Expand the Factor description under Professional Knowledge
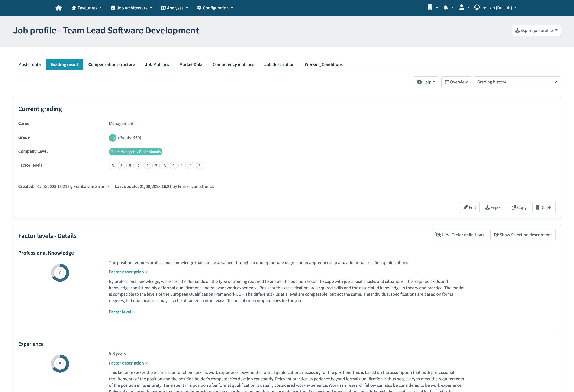This screenshot has height=392, width=574. coord(128,272)
